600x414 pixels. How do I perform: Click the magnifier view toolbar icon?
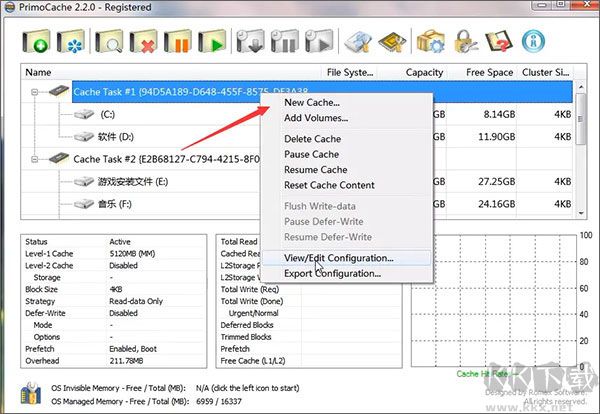(x=112, y=42)
